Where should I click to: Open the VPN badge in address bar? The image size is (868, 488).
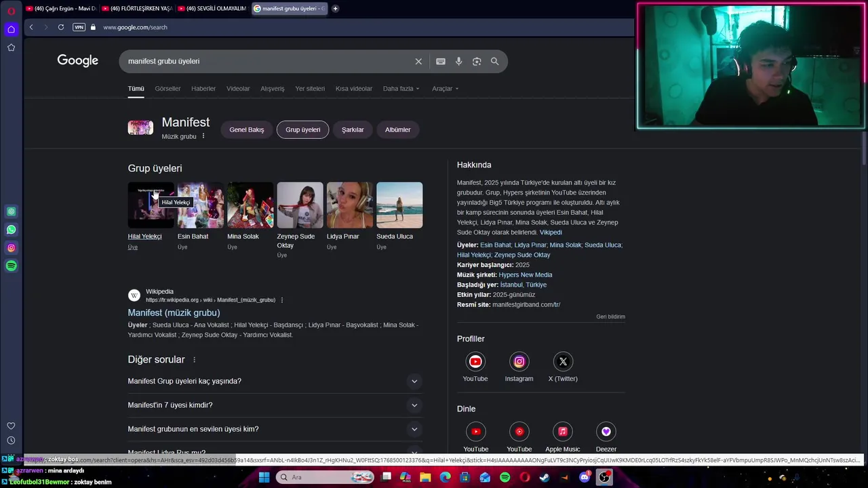pyautogui.click(x=79, y=27)
